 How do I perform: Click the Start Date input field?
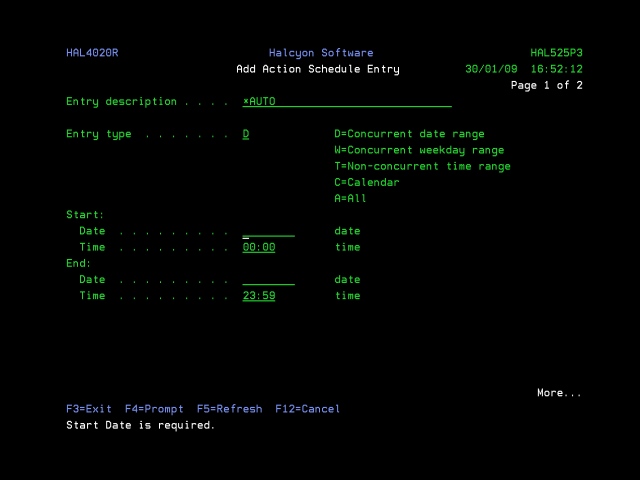pos(268,231)
